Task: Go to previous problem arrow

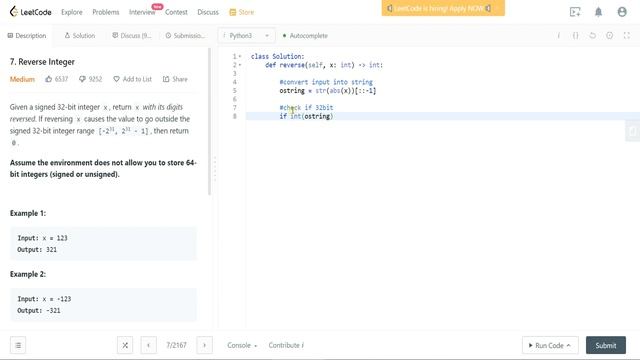Action: 149,345
